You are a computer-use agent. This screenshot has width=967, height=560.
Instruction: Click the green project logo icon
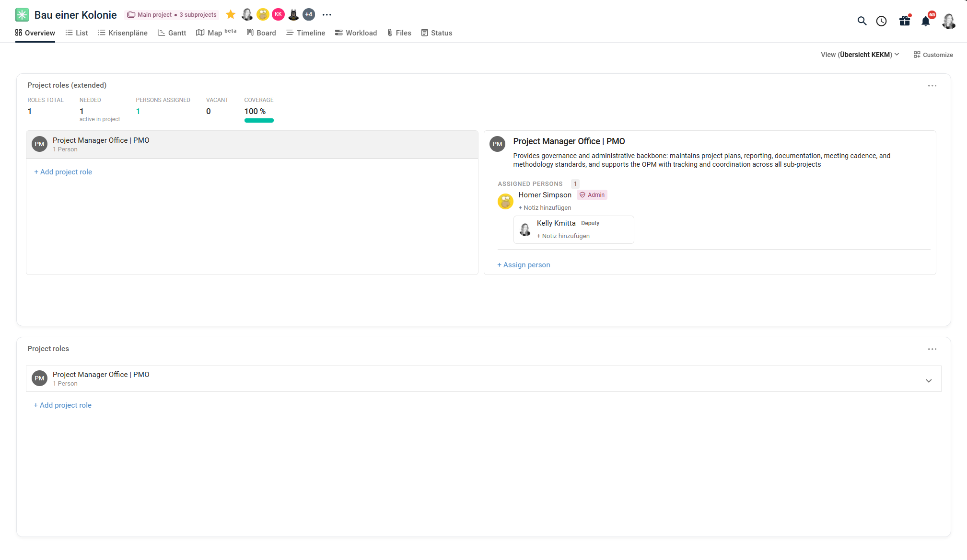click(22, 15)
